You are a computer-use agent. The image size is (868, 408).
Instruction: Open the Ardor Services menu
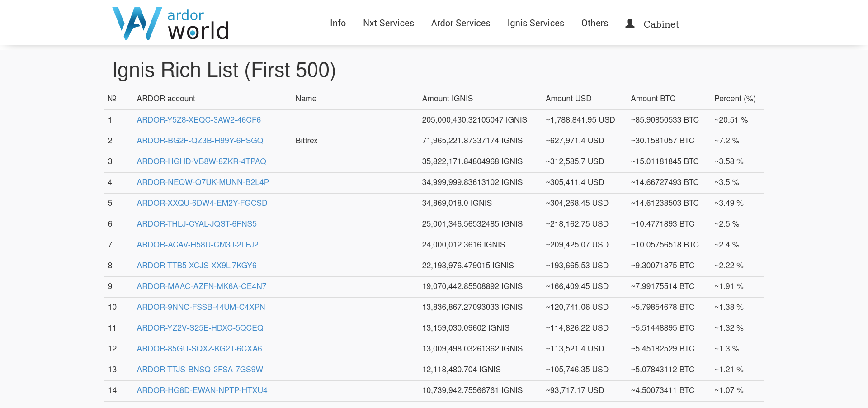pos(461,23)
